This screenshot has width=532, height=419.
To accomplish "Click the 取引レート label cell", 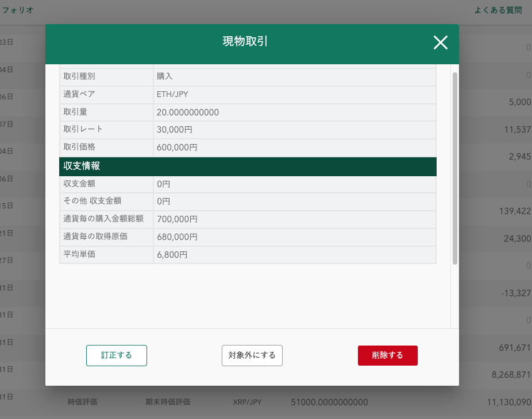I will [106, 130].
